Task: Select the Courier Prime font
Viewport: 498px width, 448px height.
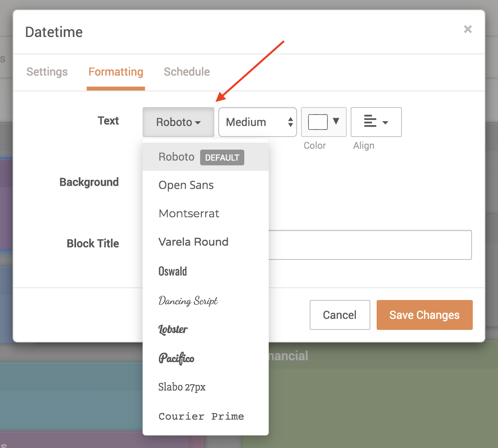Action: tap(201, 416)
